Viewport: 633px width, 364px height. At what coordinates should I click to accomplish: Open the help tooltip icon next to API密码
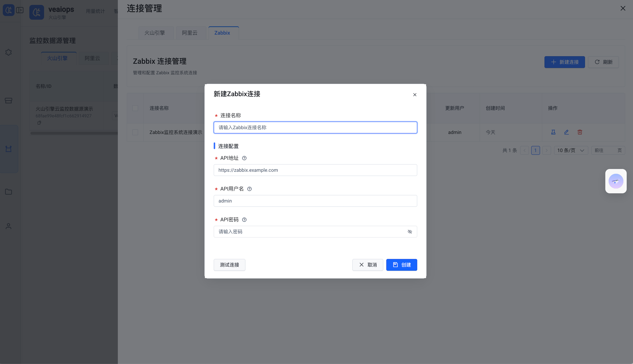pos(244,219)
